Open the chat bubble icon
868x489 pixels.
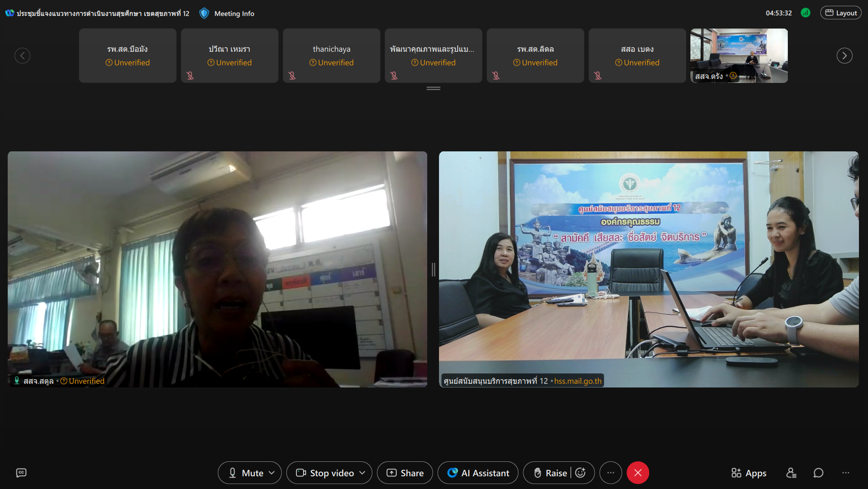point(818,473)
